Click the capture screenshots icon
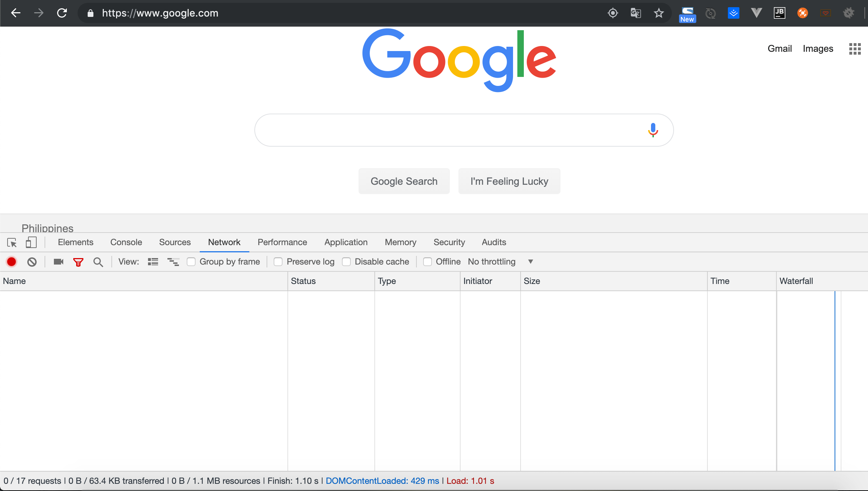 [x=59, y=261]
